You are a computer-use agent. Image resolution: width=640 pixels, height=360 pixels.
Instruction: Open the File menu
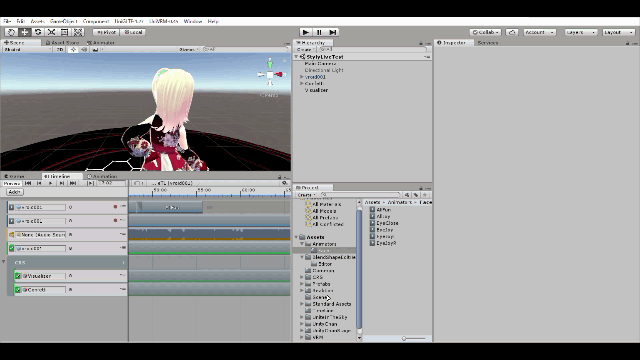coord(7,21)
